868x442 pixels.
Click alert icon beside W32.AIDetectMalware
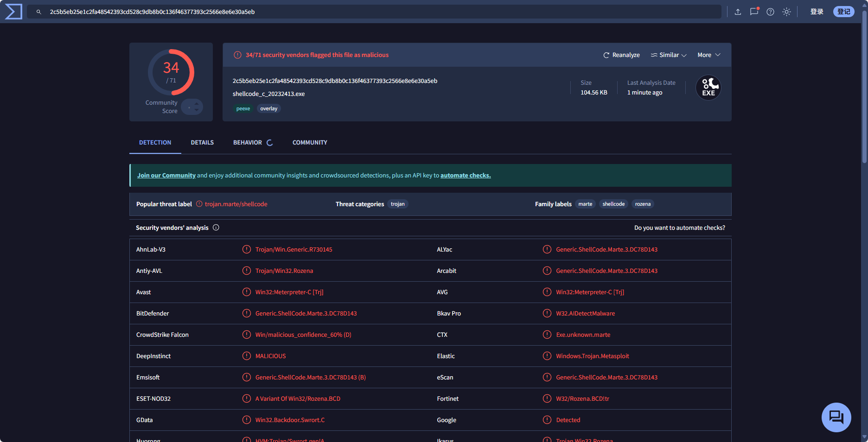click(x=547, y=313)
